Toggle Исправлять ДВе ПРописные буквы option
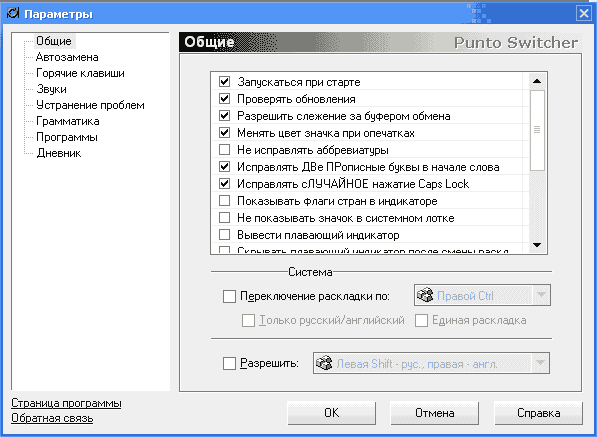The height and width of the screenshot is (437, 597). click(x=225, y=167)
